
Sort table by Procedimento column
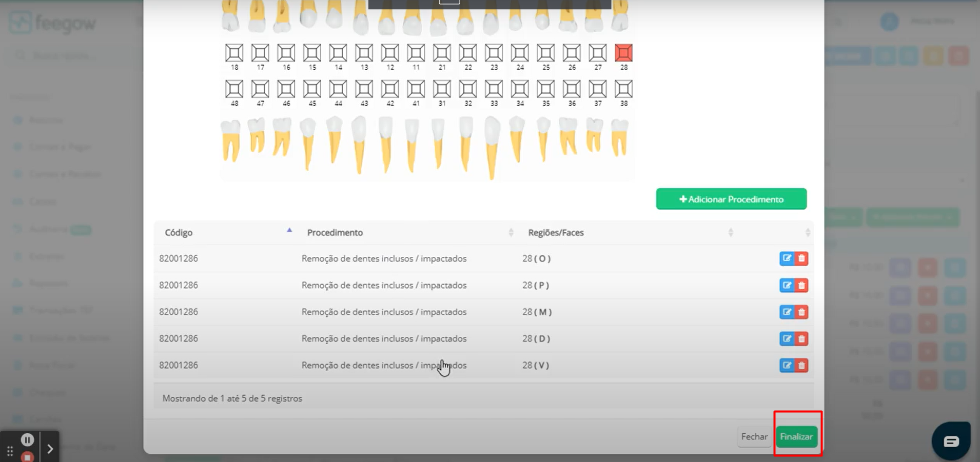[x=407, y=232]
